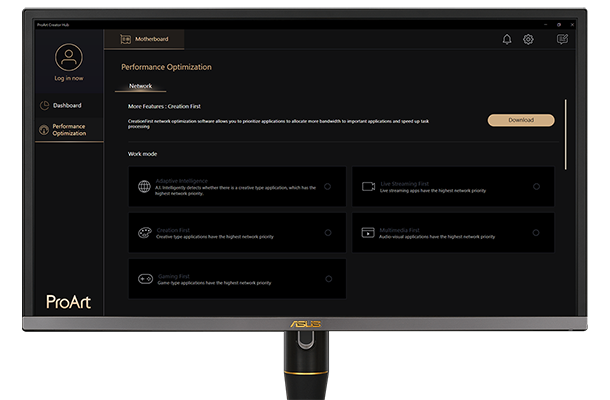Click the Performance Optimization gauge icon
The height and width of the screenshot is (400, 610).
[x=44, y=130]
